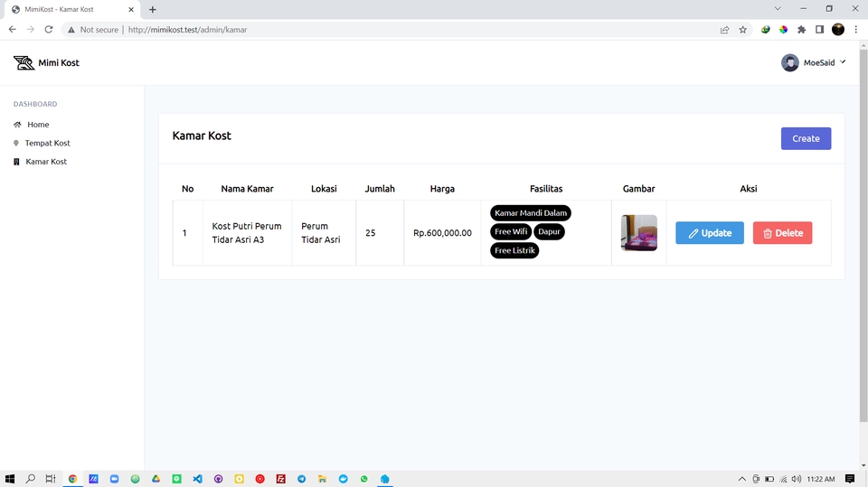Click the Nama Kamar column header
The width and height of the screenshot is (868, 487).
tap(247, 189)
